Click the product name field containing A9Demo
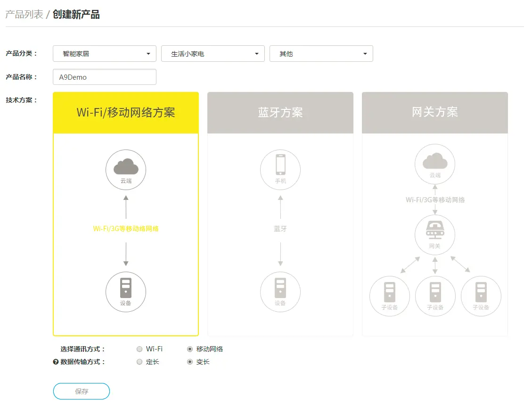 105,77
